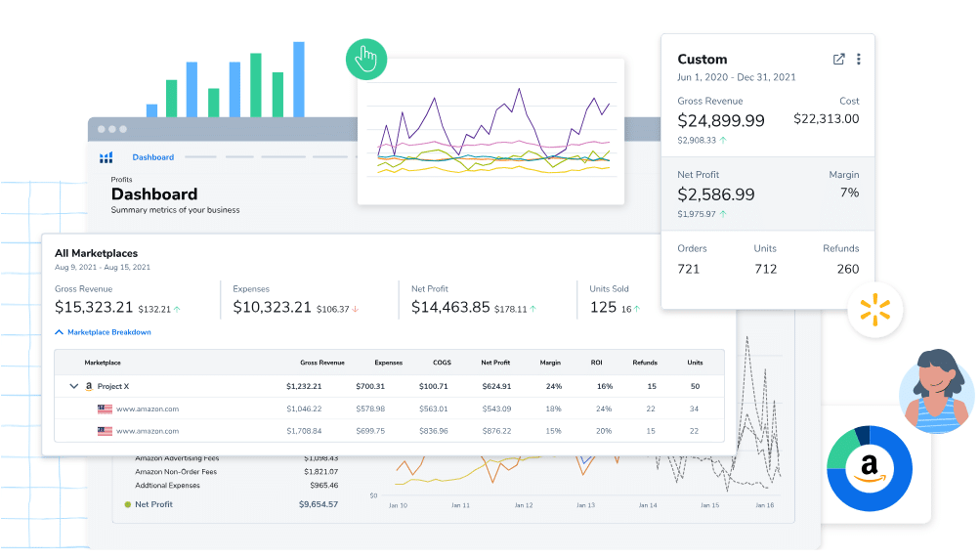
Task: Click the Margin value 7%
Action: (850, 193)
